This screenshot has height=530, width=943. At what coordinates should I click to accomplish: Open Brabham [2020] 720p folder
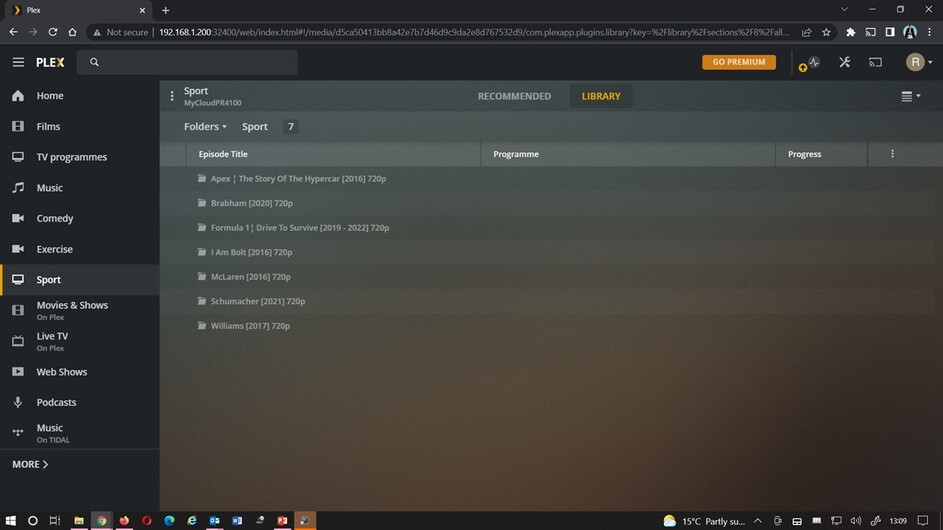(x=251, y=203)
